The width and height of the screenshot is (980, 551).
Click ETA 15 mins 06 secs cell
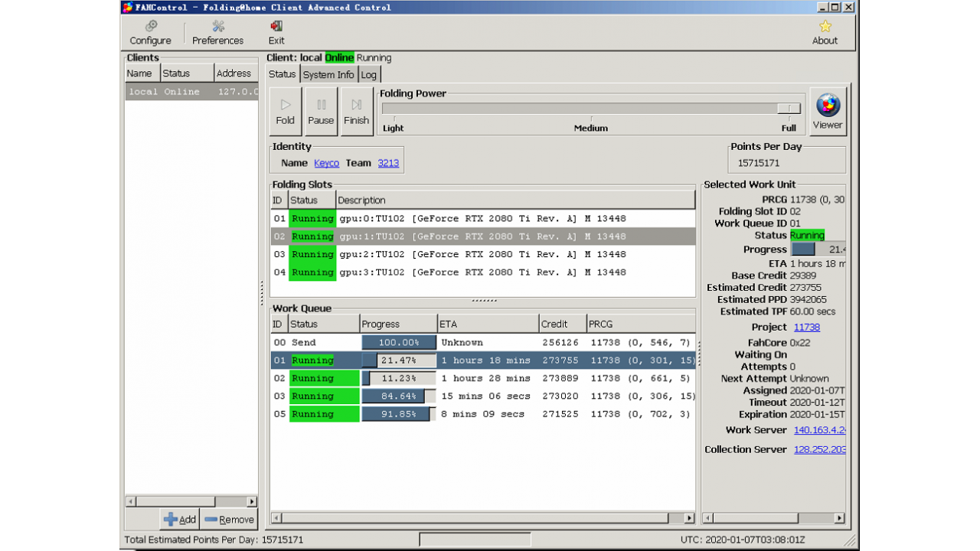pos(486,396)
